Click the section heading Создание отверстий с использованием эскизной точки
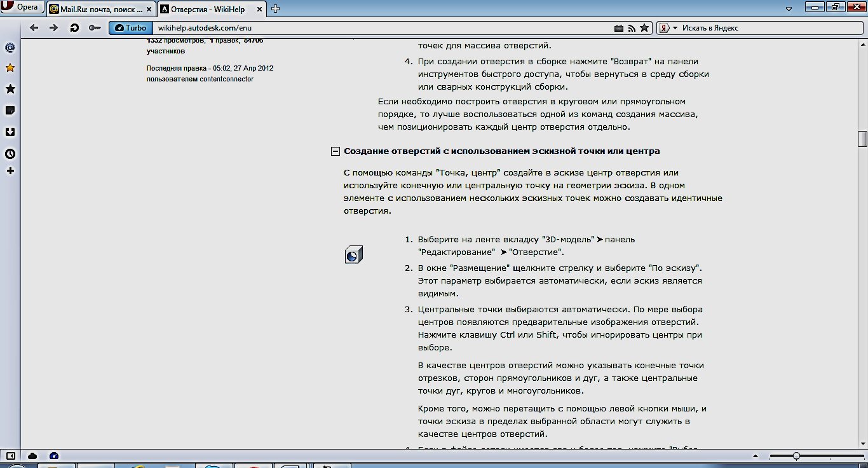Screen dimensions: 868x468 coord(502,151)
